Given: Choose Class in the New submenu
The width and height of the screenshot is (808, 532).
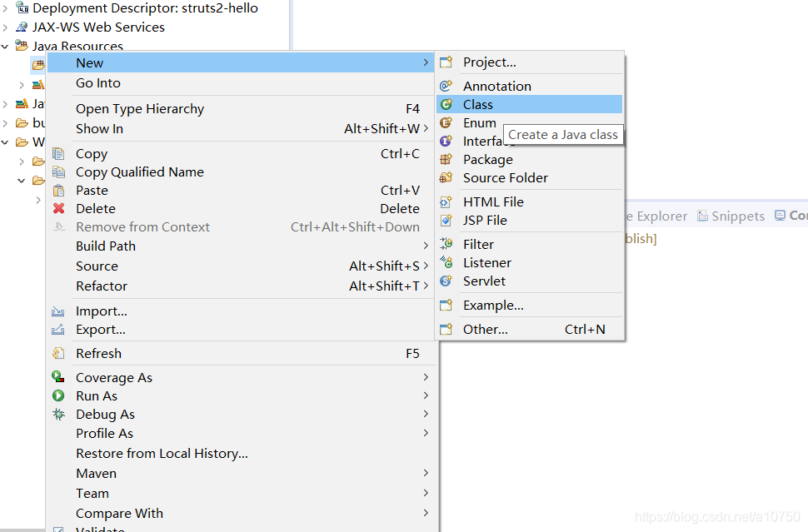Looking at the screenshot, I should click(x=530, y=105).
